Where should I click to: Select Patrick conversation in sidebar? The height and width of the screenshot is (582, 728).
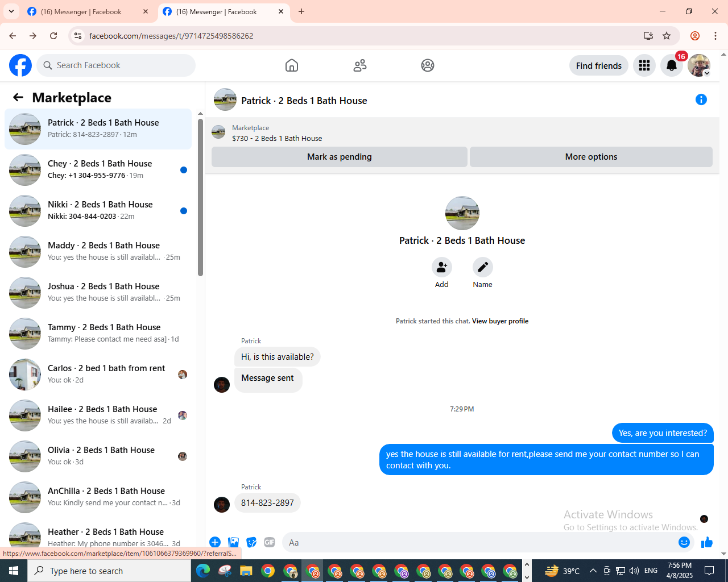click(98, 128)
